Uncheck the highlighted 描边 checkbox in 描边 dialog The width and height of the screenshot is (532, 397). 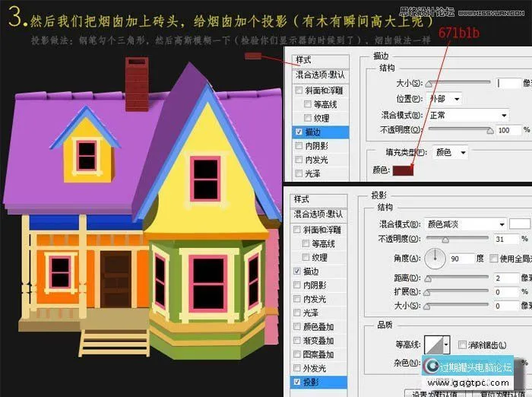299,132
